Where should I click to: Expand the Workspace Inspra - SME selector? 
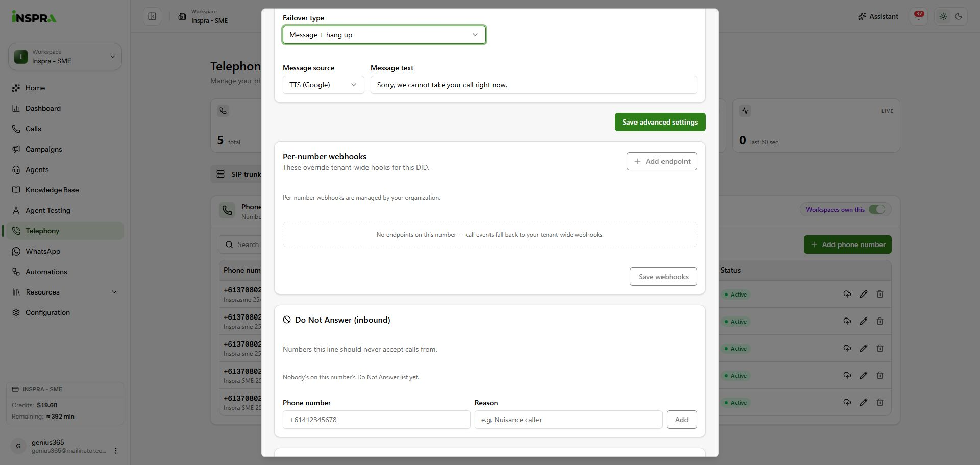(x=65, y=57)
